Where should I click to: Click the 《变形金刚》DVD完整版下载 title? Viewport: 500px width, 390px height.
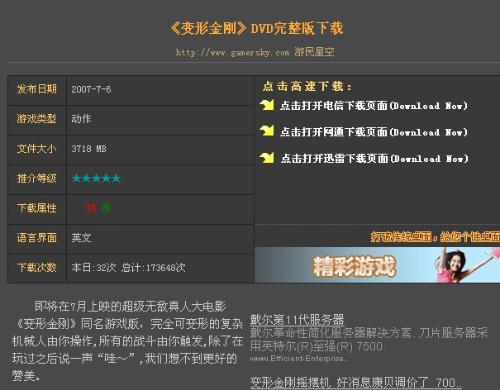(256, 28)
